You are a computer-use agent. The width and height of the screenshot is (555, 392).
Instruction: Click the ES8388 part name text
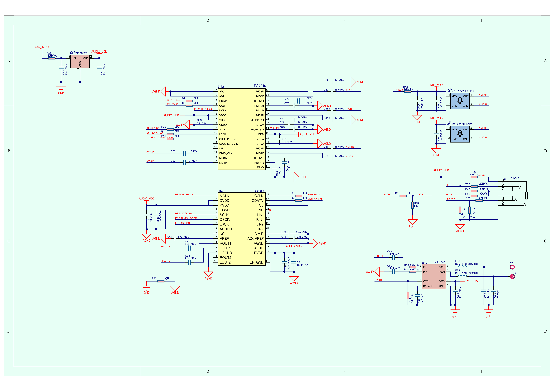[259, 191]
